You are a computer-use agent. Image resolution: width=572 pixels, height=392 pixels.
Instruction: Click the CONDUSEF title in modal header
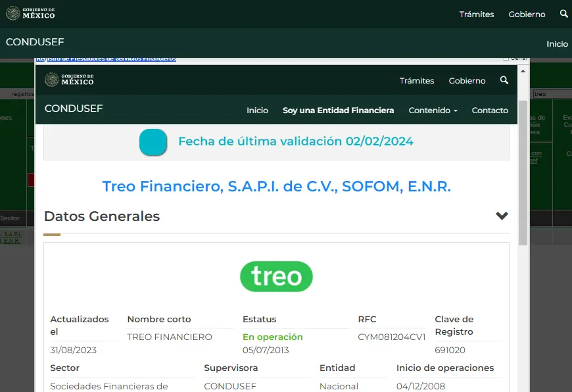74,109
